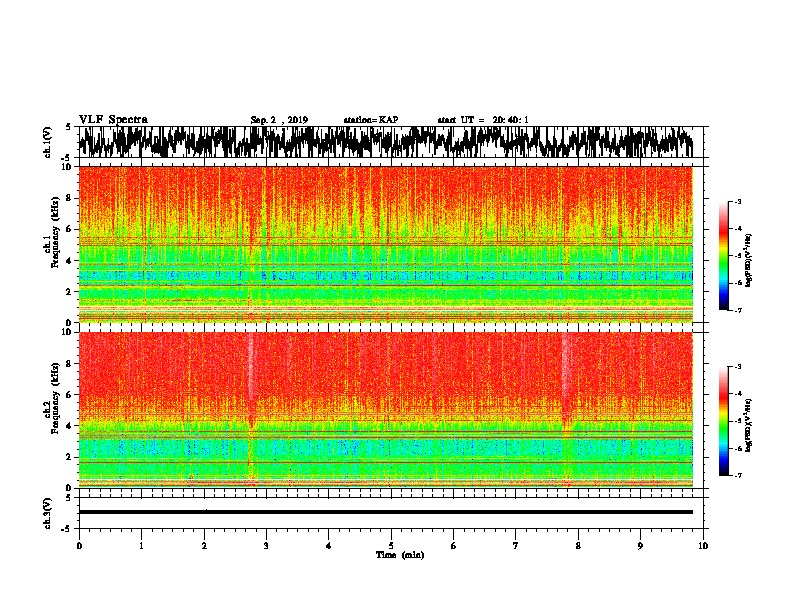The image size is (792, 612).
Task: Click time axis tick label "0"
Action: tap(79, 546)
